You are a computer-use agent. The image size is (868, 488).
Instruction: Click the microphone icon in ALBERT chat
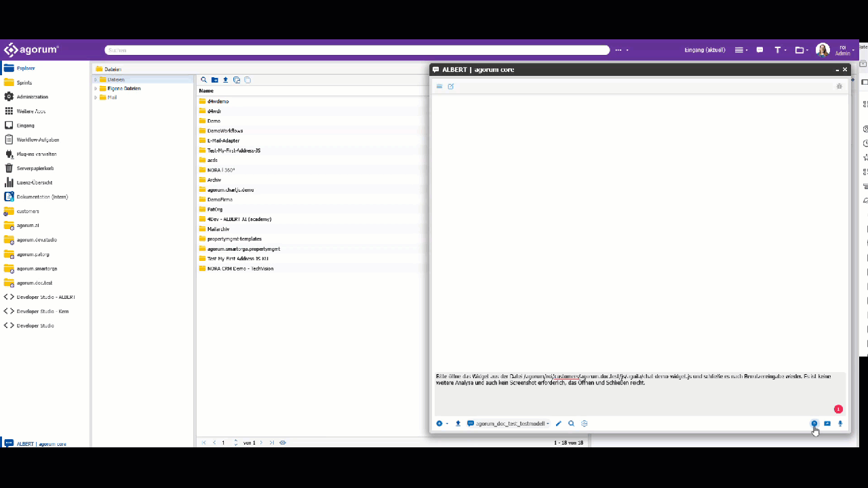[840, 424]
